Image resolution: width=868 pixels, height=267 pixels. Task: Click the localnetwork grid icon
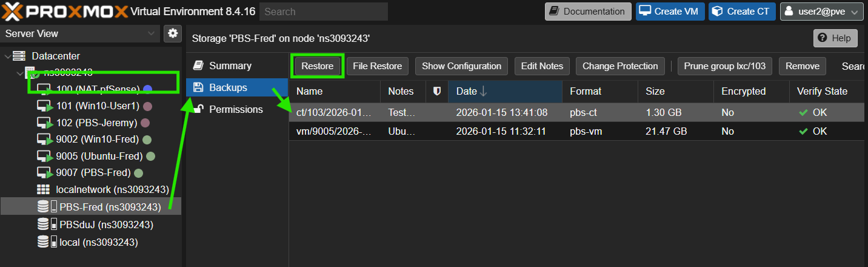pos(44,189)
